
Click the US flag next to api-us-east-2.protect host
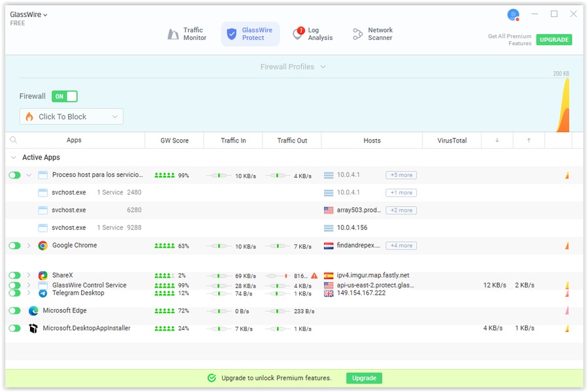329,286
